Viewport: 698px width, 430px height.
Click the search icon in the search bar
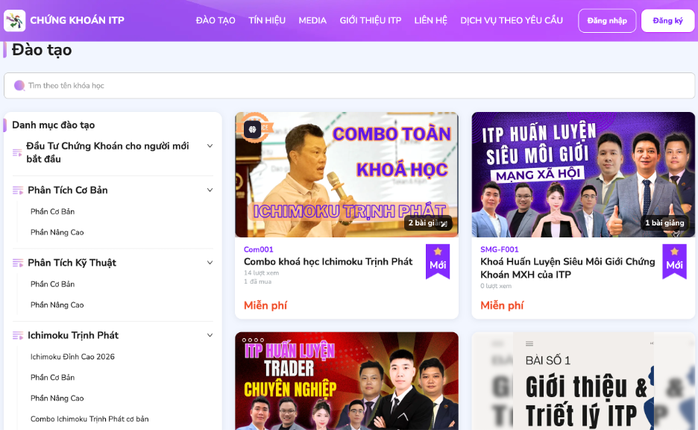pyautogui.click(x=19, y=86)
